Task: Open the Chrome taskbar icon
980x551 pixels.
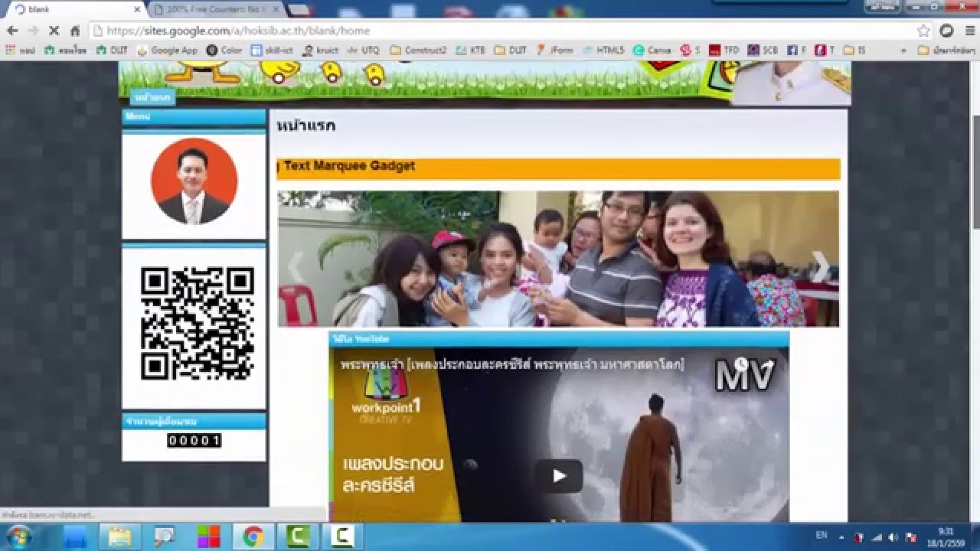Action: tap(253, 536)
